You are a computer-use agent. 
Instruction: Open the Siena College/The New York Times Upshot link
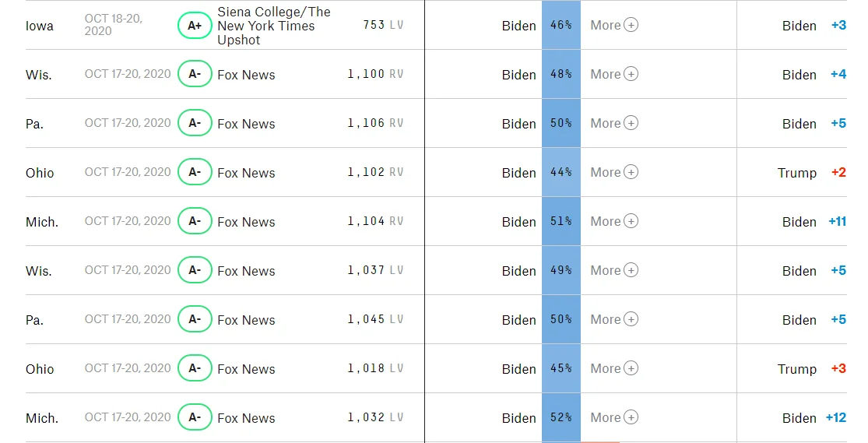click(x=273, y=26)
